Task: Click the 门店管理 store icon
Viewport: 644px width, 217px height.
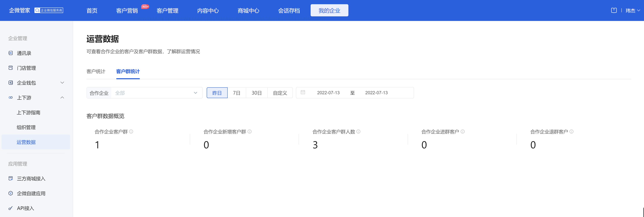Action: (x=10, y=68)
